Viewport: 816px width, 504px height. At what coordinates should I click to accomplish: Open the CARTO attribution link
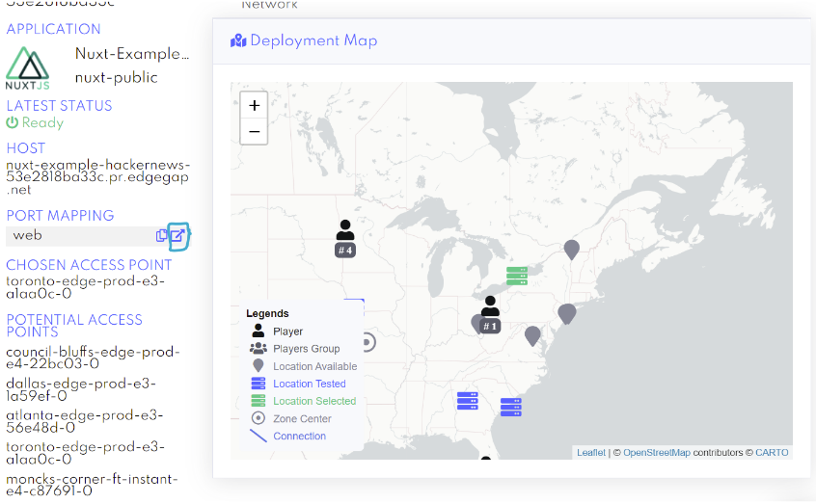click(x=772, y=452)
